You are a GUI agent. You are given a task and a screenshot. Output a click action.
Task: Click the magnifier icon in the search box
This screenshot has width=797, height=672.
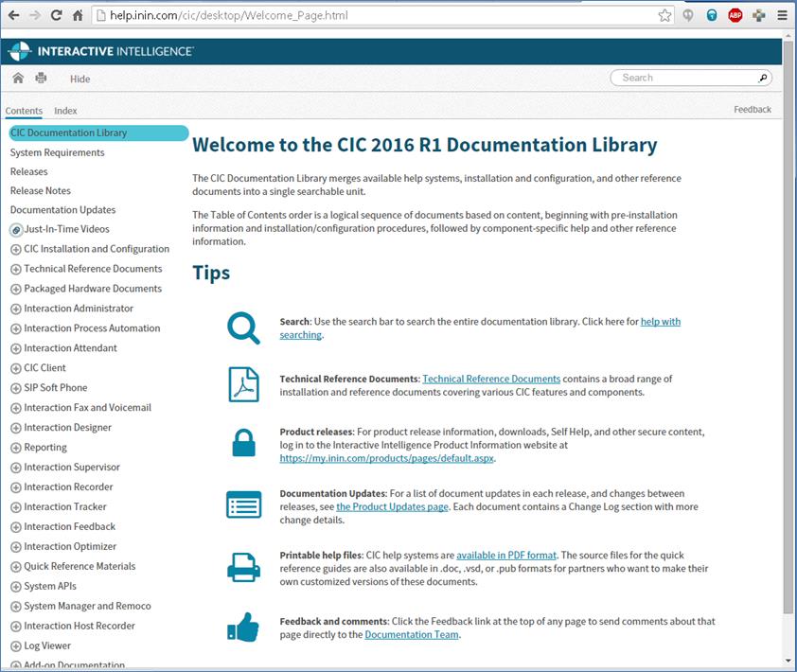pos(763,78)
